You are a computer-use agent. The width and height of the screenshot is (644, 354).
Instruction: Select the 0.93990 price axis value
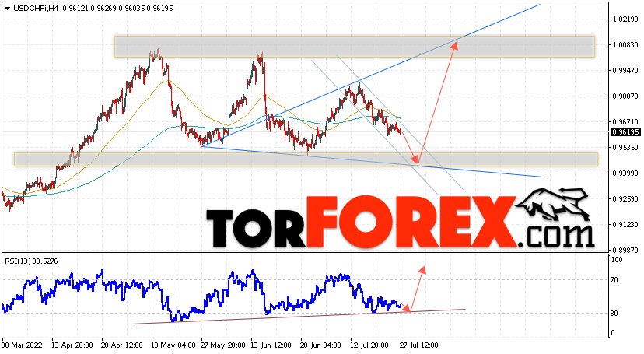click(x=625, y=173)
